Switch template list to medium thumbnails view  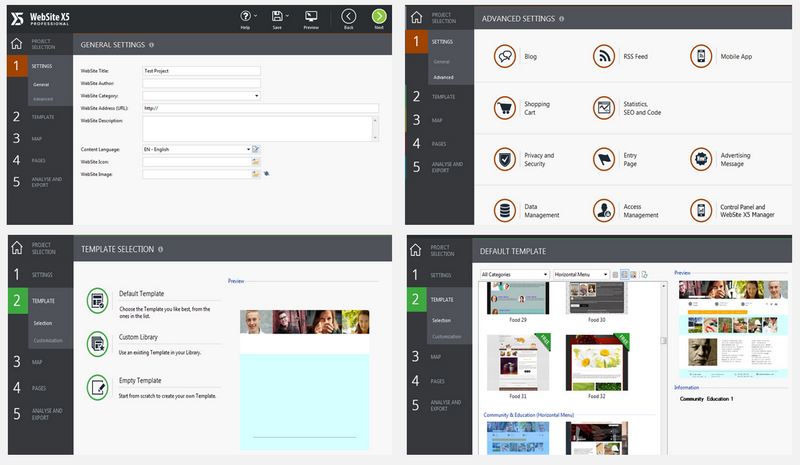tap(624, 275)
